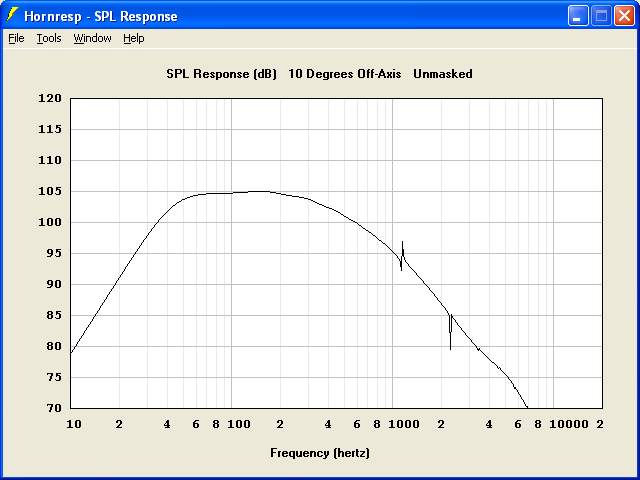The image size is (640, 480).
Task: Click the 110 dB axis label
Action: [50, 160]
